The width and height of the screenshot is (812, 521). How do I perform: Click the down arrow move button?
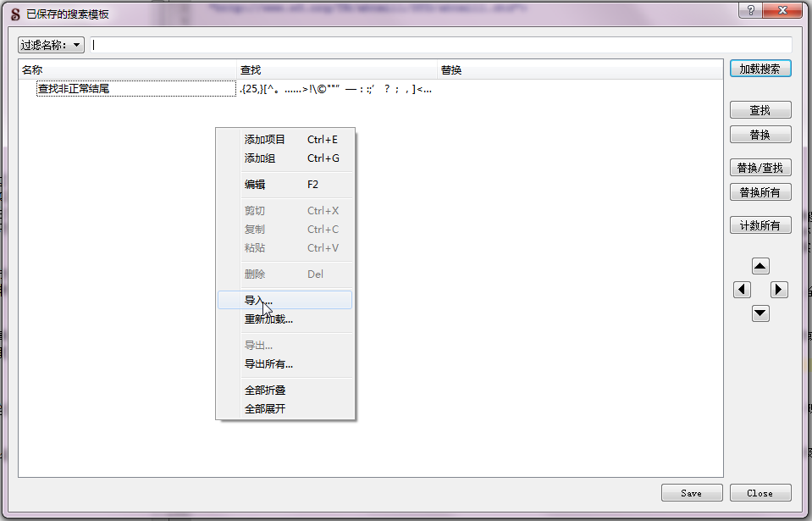click(x=760, y=313)
